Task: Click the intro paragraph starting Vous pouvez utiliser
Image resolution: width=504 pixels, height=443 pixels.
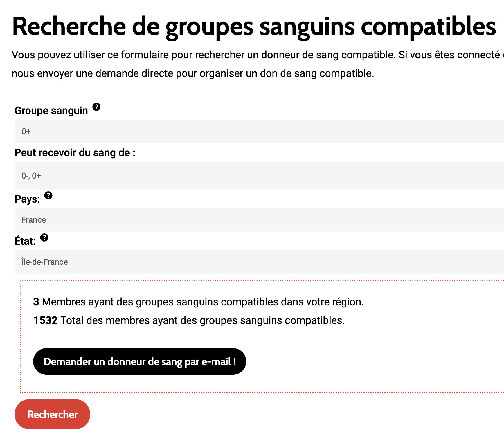Action: pos(255,55)
